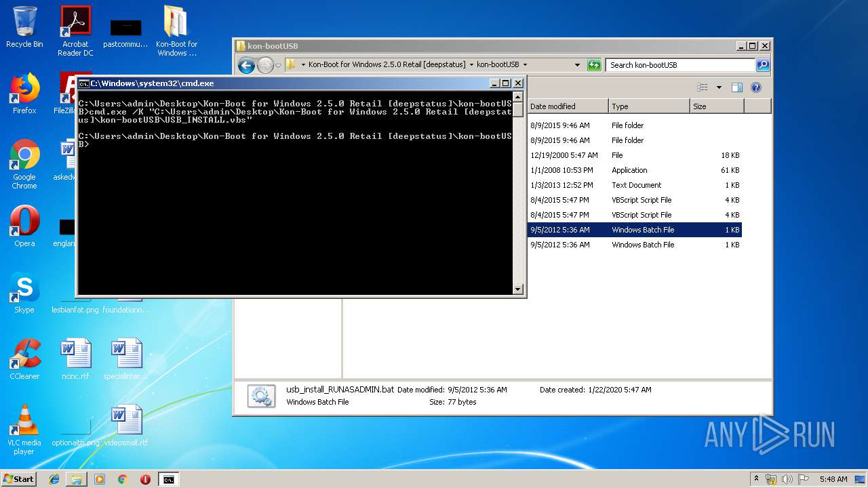Click cmd.exe scrollbar down arrow
Screen dimensions: 868x488
pyautogui.click(x=518, y=289)
